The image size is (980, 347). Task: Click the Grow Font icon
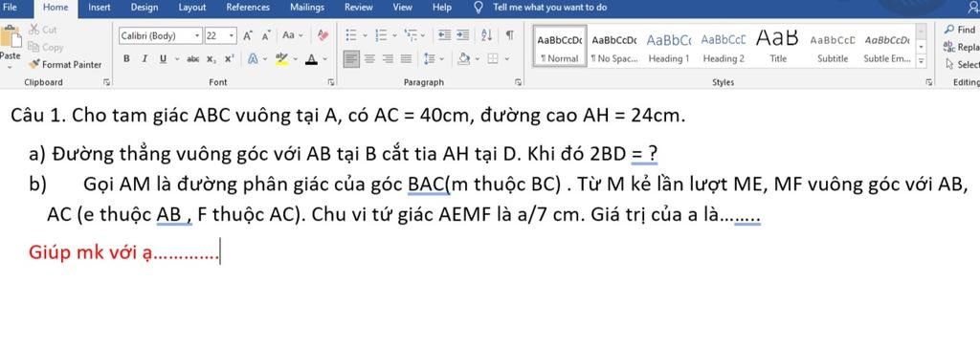pos(248,35)
